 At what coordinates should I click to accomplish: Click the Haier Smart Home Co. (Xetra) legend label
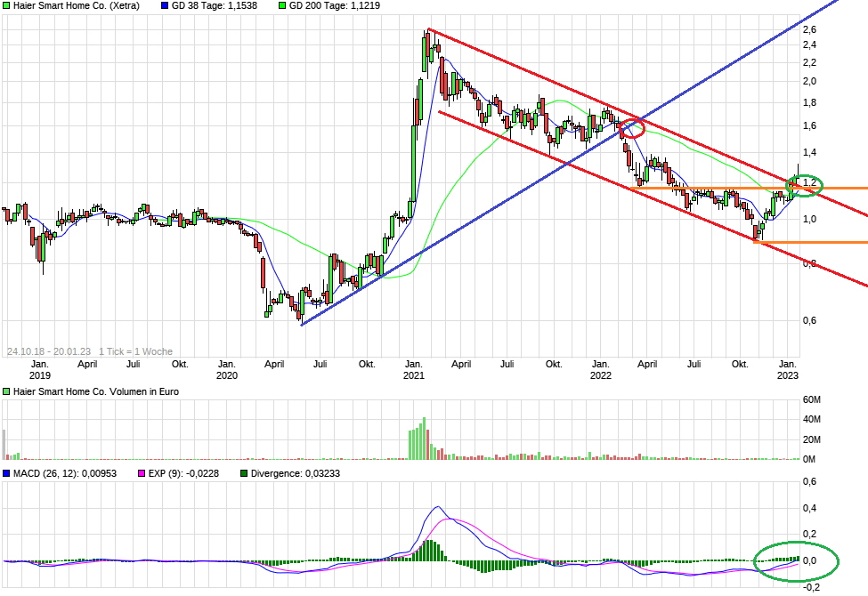coord(77,5)
